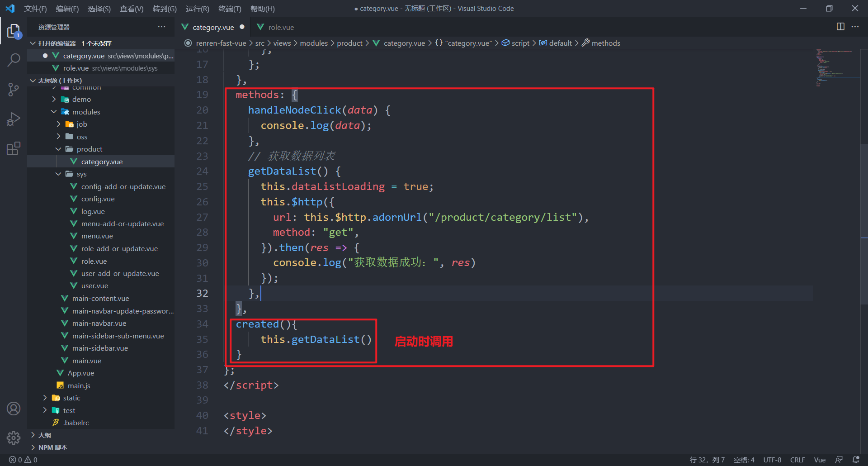The height and width of the screenshot is (466, 868).
Task: Open the 帮助(H) menu
Action: tap(263, 9)
